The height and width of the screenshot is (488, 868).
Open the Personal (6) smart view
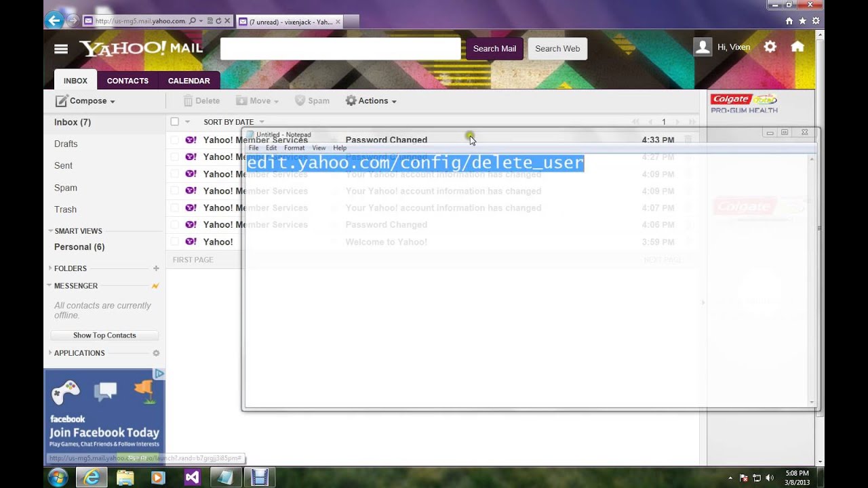[79, 247]
